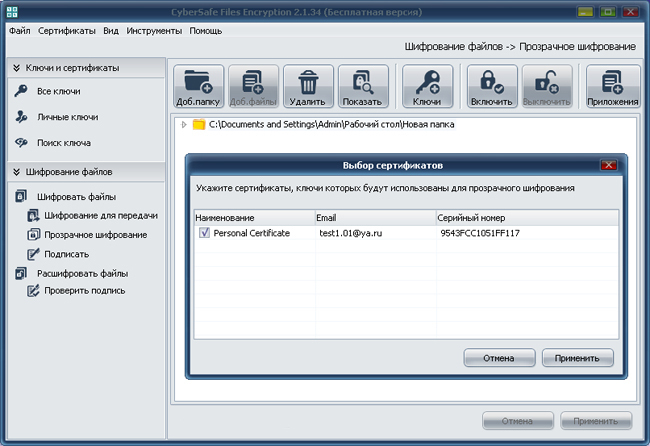Click the greyed Применить button in main window
Viewport: 650px width, 446px height.
pos(596,421)
